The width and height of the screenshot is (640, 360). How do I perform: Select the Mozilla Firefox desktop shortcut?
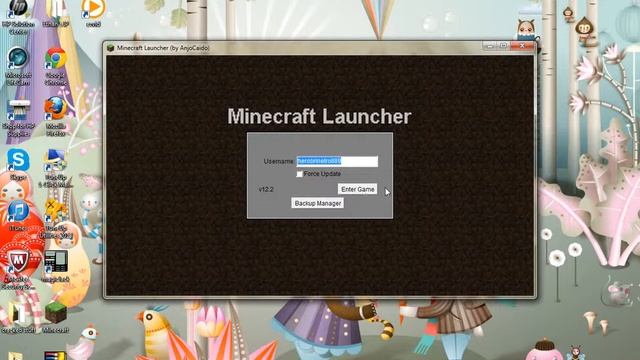tap(56, 116)
